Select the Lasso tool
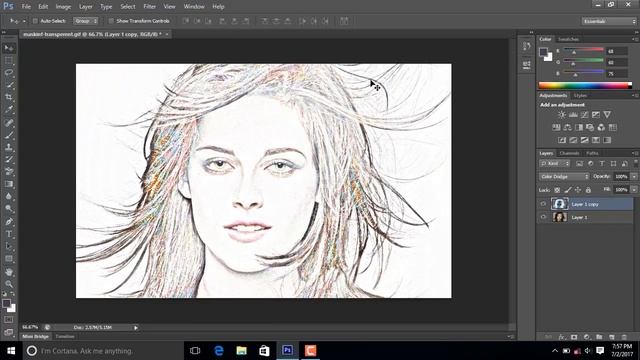Screen dimensions: 640x360 (9, 73)
